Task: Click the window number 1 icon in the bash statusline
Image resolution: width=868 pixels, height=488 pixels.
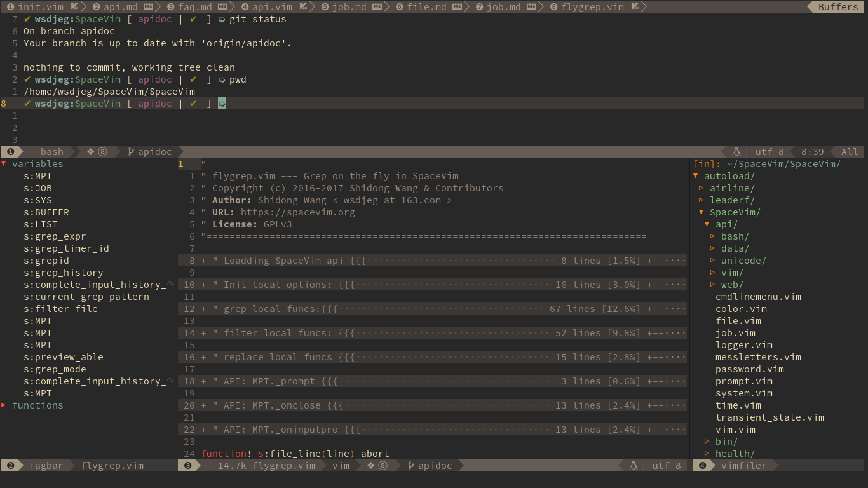Action: tap(11, 152)
